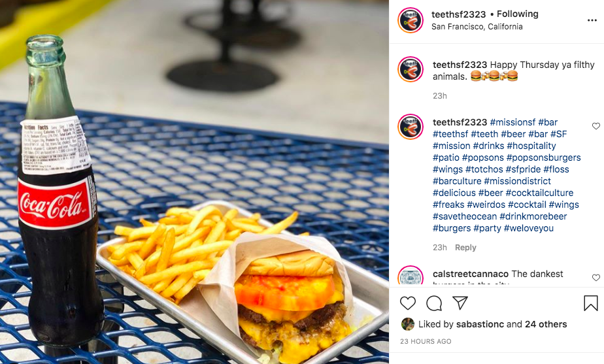Screen dimensions: 604x364
Task: Open the three-dot more options menu
Action: 592,20
